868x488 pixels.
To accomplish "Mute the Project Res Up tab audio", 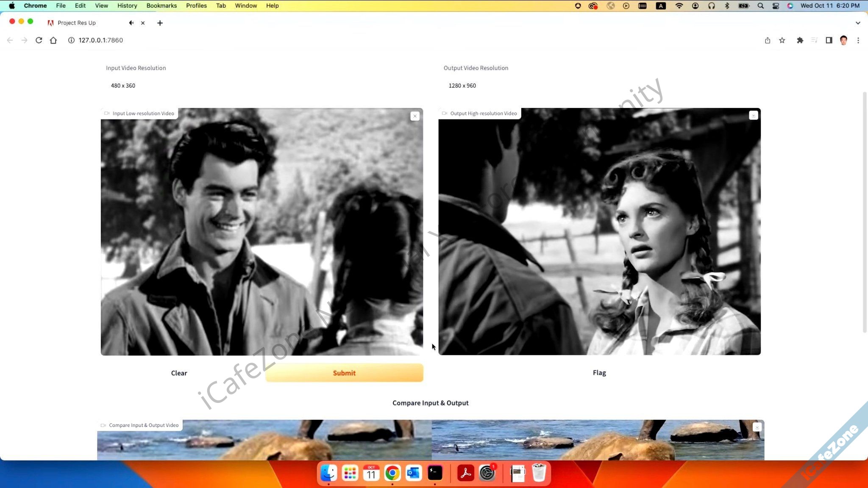I will tap(131, 23).
